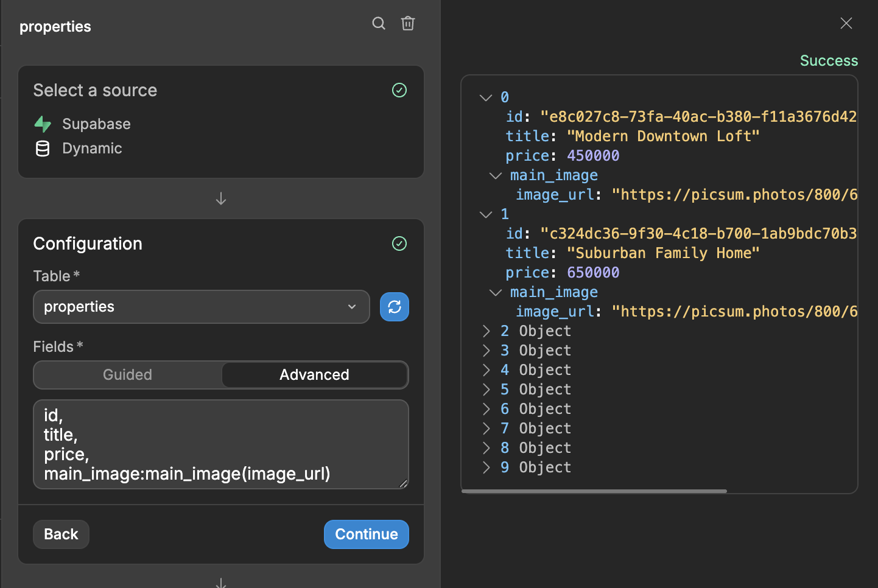Expand result 9 Object
The width and height of the screenshot is (878, 588).
(x=486, y=467)
